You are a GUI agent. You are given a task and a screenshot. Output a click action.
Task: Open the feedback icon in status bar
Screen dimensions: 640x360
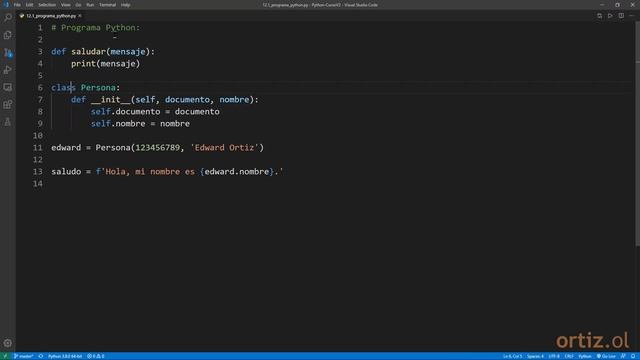[623, 356]
